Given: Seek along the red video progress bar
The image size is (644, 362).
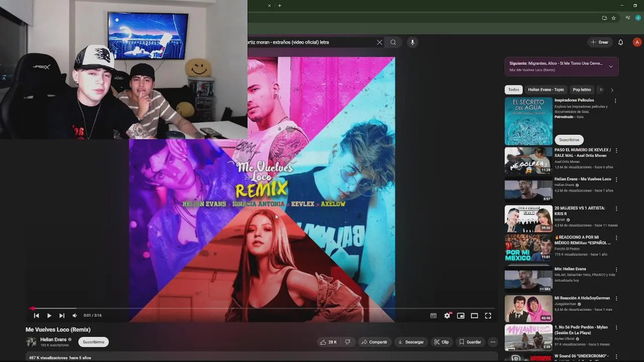Looking at the screenshot, I should 262,308.
